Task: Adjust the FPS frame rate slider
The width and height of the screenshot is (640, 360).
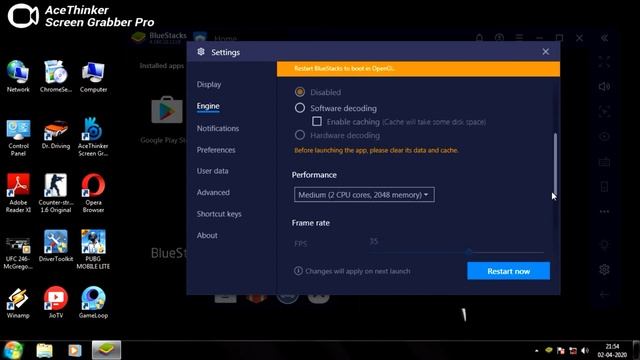Action: 469,252
